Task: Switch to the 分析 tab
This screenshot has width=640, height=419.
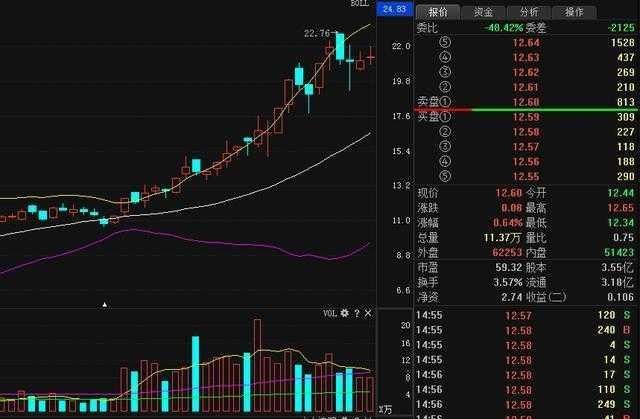Action: pos(529,12)
